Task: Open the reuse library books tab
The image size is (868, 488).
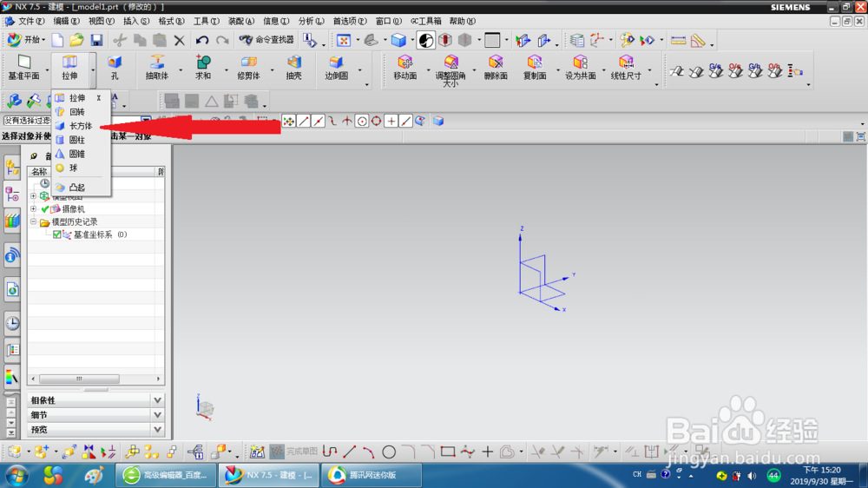Action: [12, 221]
